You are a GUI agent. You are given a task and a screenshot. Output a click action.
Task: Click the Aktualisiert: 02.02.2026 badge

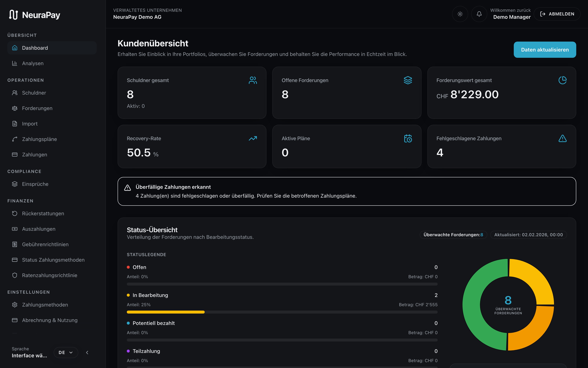528,235
